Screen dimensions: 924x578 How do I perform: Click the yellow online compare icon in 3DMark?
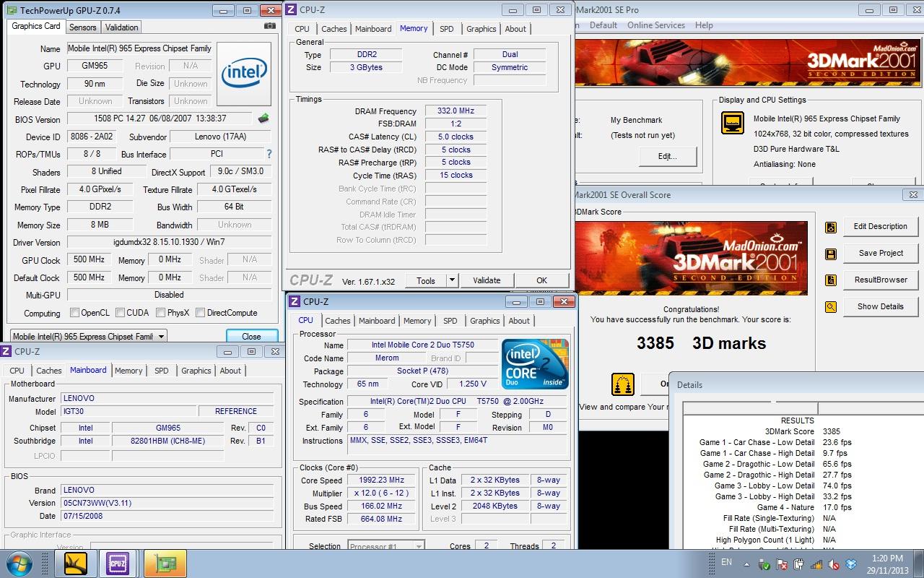(x=623, y=384)
